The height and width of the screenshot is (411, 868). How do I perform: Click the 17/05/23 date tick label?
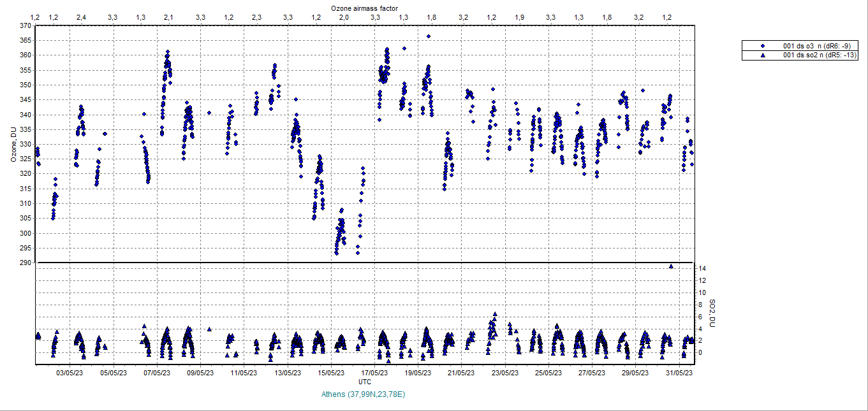coord(374,373)
